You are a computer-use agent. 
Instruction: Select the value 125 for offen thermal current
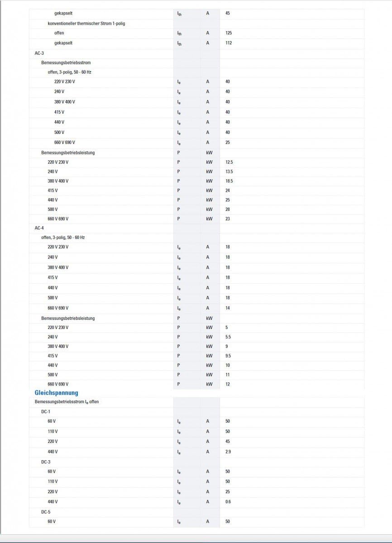click(x=229, y=33)
